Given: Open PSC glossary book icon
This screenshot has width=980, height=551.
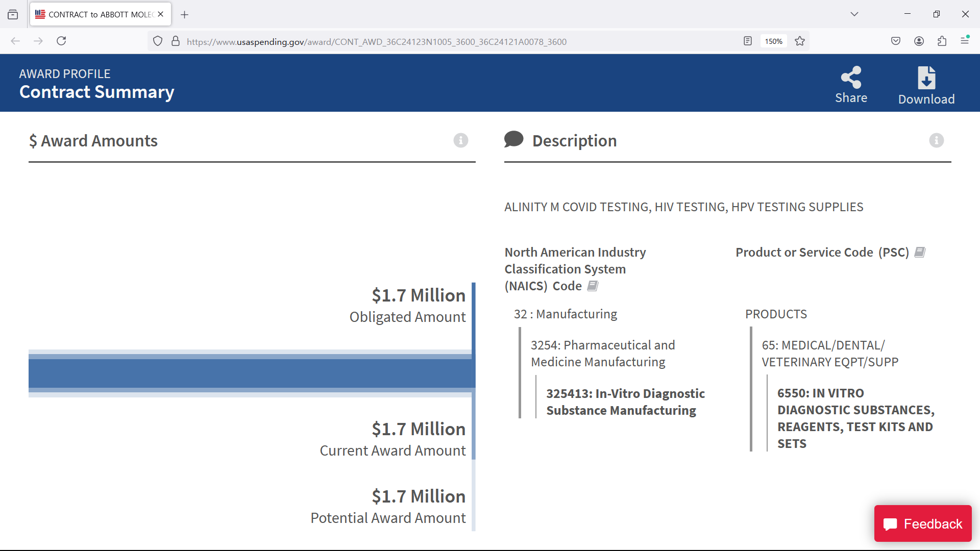Looking at the screenshot, I should tap(920, 252).
